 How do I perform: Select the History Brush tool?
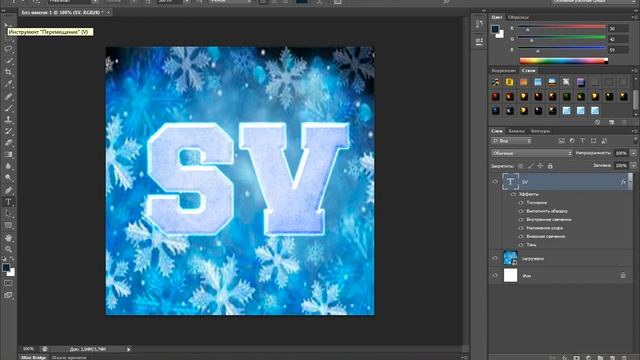8,131
